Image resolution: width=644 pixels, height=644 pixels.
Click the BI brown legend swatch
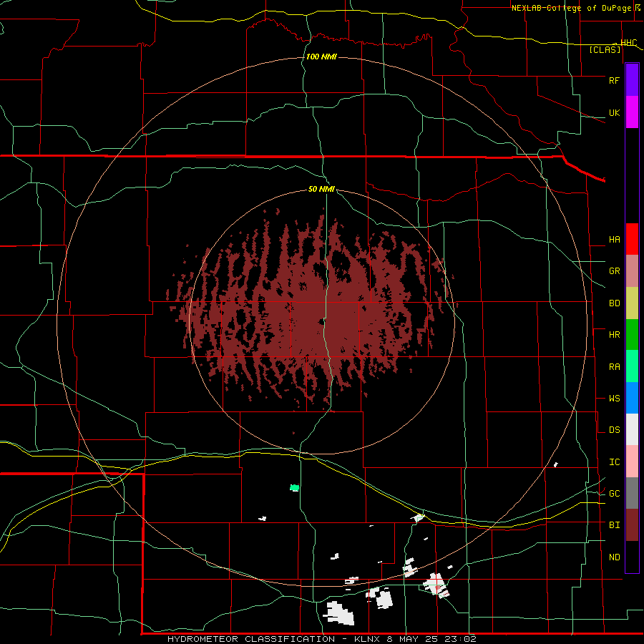(x=632, y=525)
